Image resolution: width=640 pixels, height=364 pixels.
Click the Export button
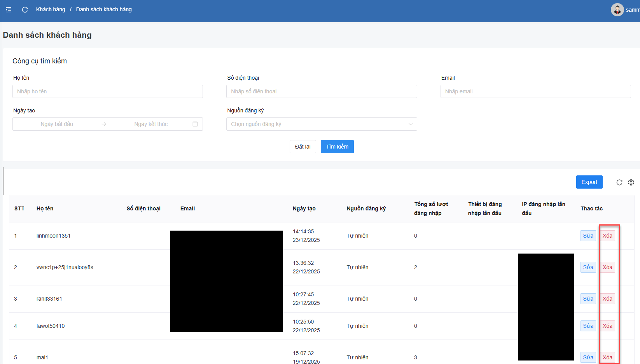[589, 182]
